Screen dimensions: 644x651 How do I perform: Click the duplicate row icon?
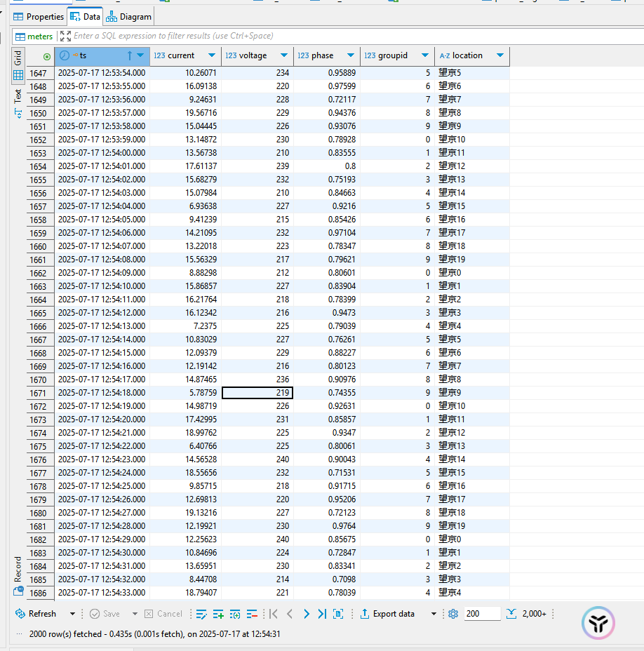pos(235,614)
